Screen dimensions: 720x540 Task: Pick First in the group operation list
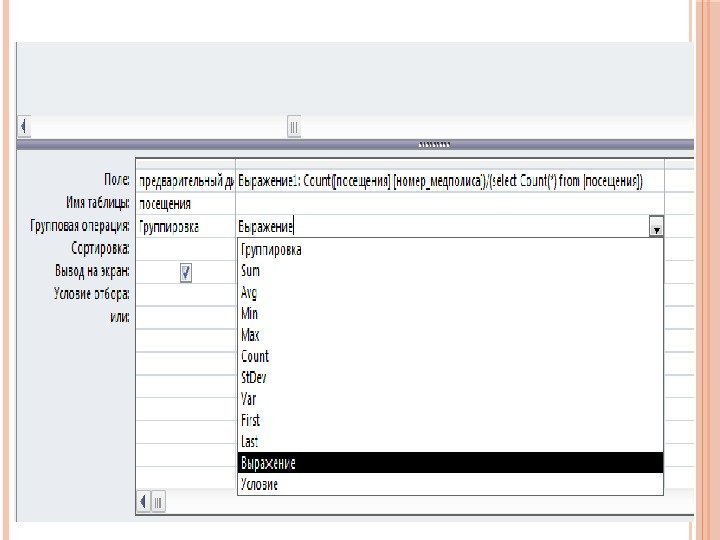tap(450, 420)
